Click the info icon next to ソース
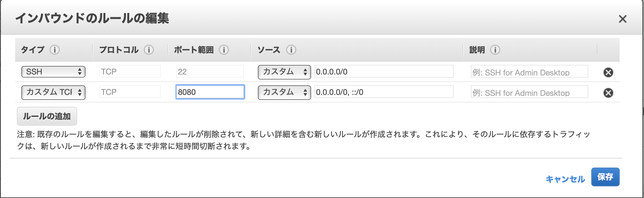This screenshot has width=644, height=198. 291,50
